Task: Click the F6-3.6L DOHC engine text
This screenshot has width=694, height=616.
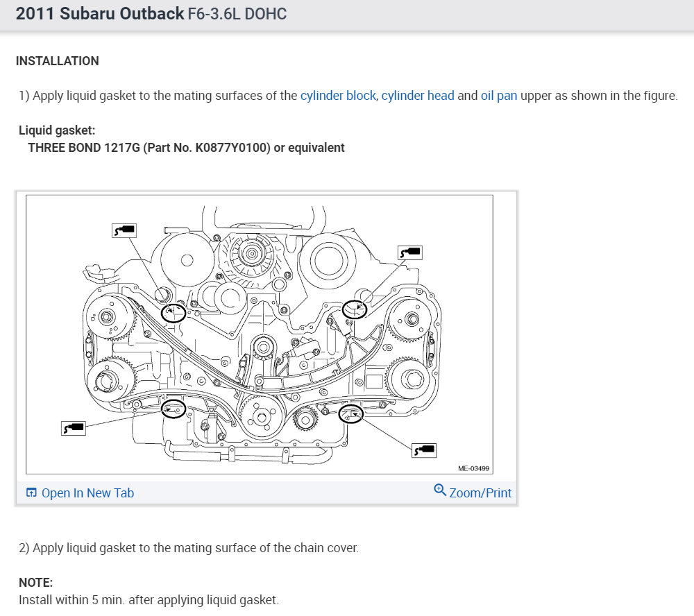Action: pos(237,14)
